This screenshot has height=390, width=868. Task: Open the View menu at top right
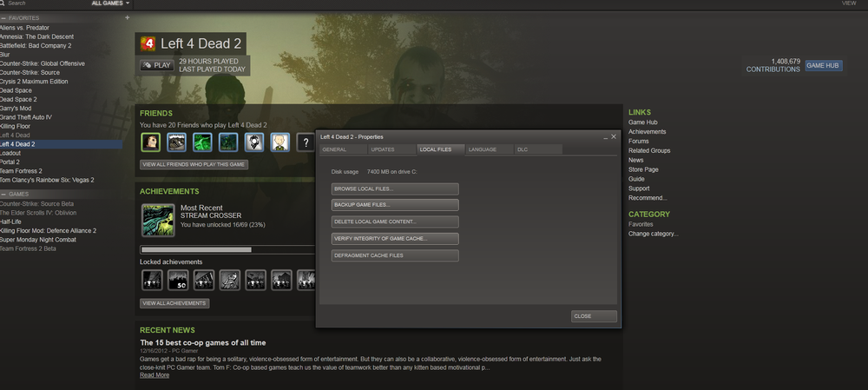(849, 3)
